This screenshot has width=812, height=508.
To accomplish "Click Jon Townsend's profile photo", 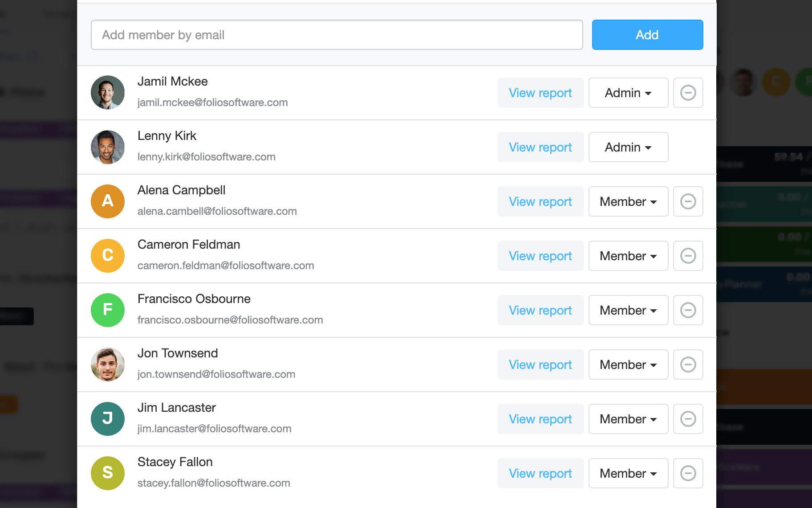I will click(x=108, y=365).
